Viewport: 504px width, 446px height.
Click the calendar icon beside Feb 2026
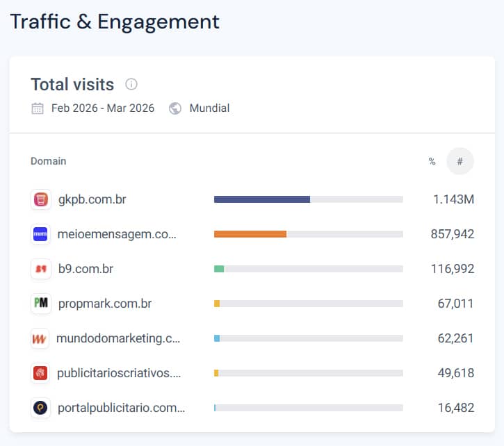pos(38,108)
